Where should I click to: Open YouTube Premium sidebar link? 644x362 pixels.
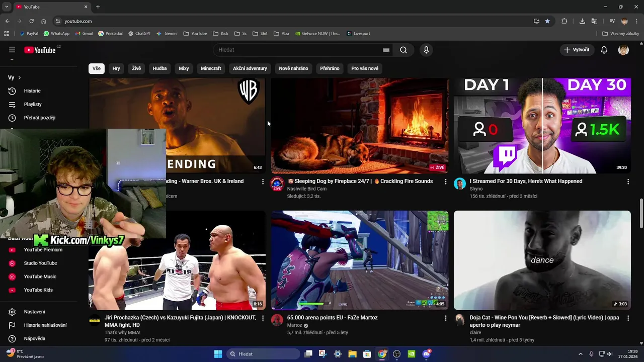[43, 250]
